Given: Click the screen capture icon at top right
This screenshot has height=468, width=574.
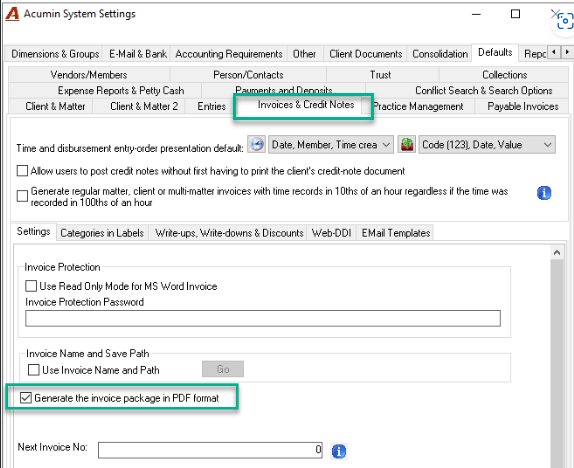Looking at the screenshot, I should [565, 22].
